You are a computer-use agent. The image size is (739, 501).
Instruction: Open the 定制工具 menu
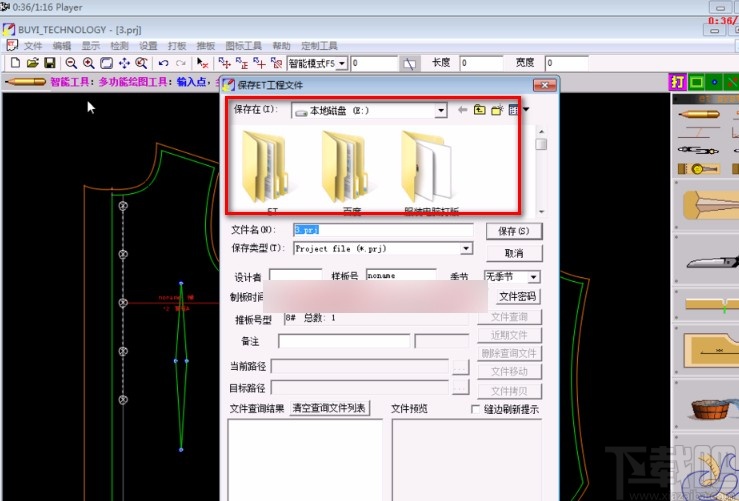click(319, 46)
